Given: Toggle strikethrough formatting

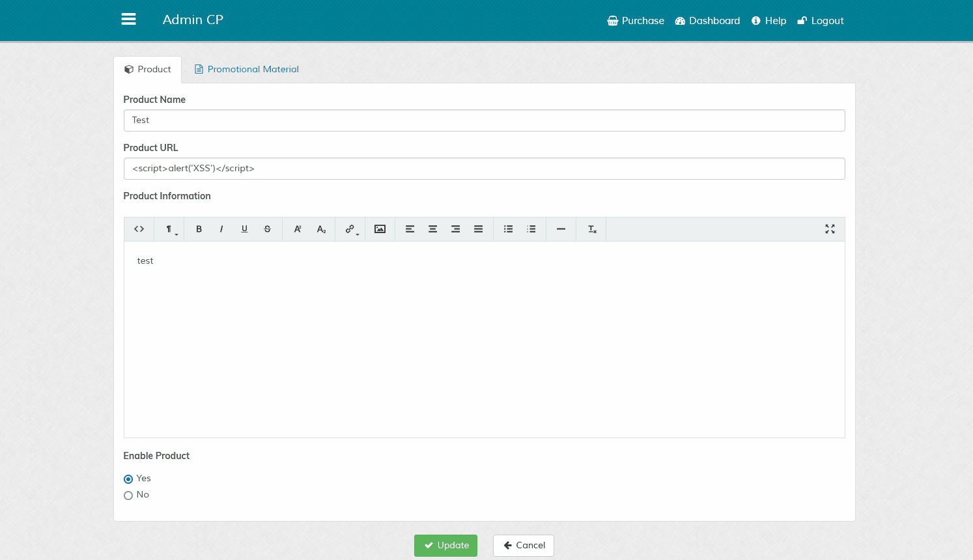Looking at the screenshot, I should click(267, 229).
